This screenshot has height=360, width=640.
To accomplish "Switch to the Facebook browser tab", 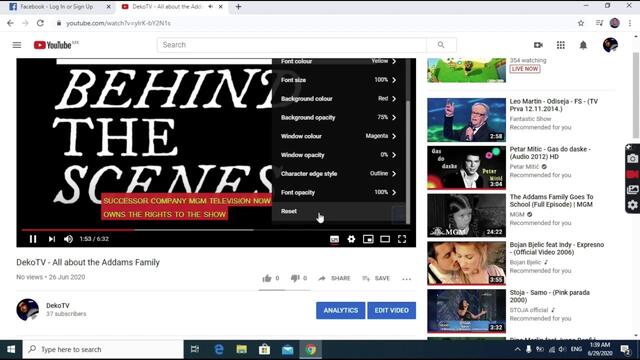I will tap(58, 7).
